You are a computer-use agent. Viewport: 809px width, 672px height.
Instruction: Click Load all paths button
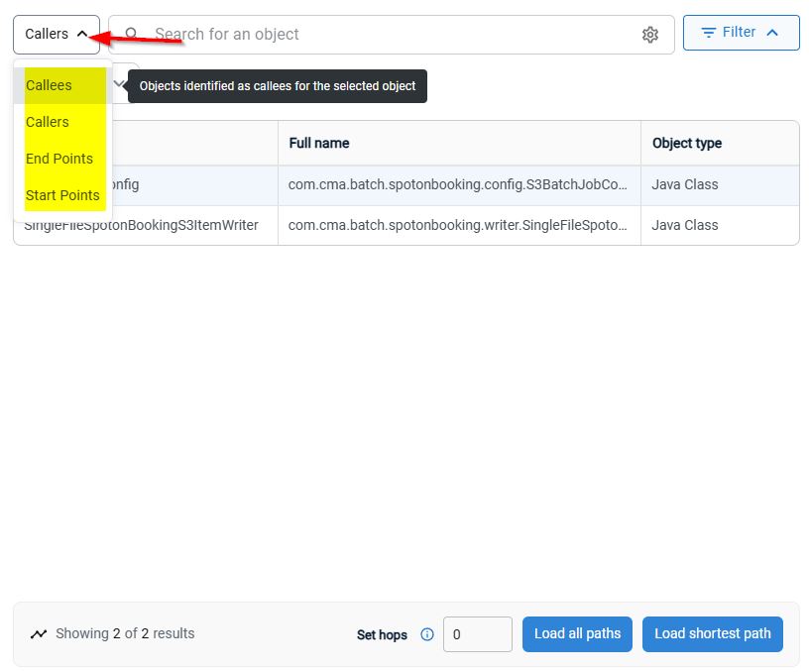tap(577, 633)
